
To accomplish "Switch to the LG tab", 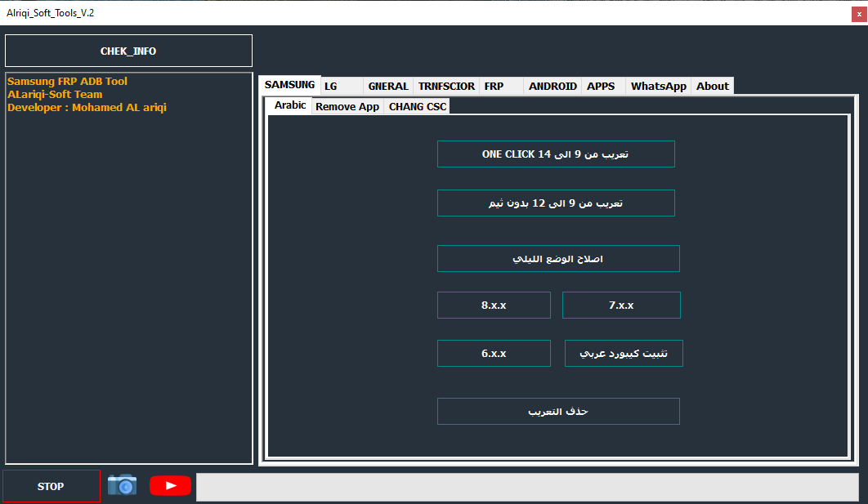I will pos(332,86).
